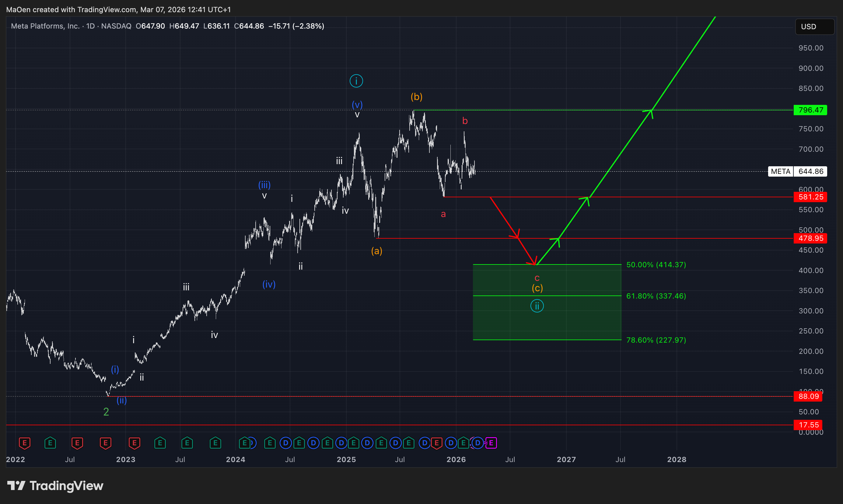The height and width of the screenshot is (504, 843).
Task: Click the leftmost red earnings marker
Action: (x=24, y=443)
